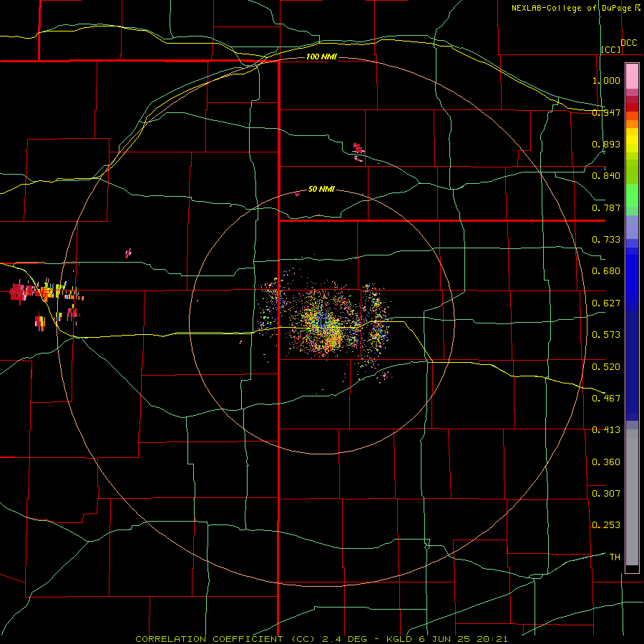The width and height of the screenshot is (644, 644).
Task: Click the "NEXLAB-College of DuPage" credit text
Action: [571, 8]
